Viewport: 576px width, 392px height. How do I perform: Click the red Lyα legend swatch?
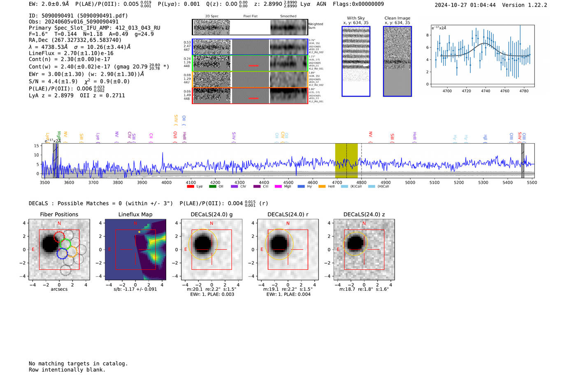(190, 186)
